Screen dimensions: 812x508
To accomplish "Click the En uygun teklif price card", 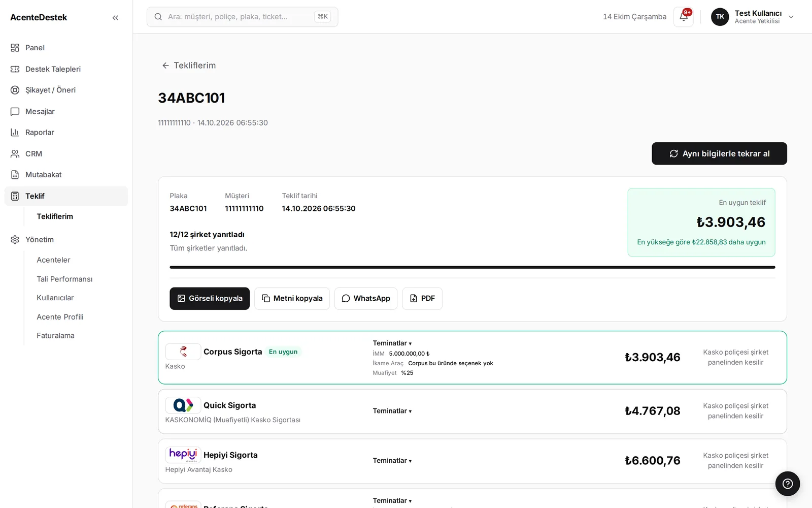I will (701, 223).
